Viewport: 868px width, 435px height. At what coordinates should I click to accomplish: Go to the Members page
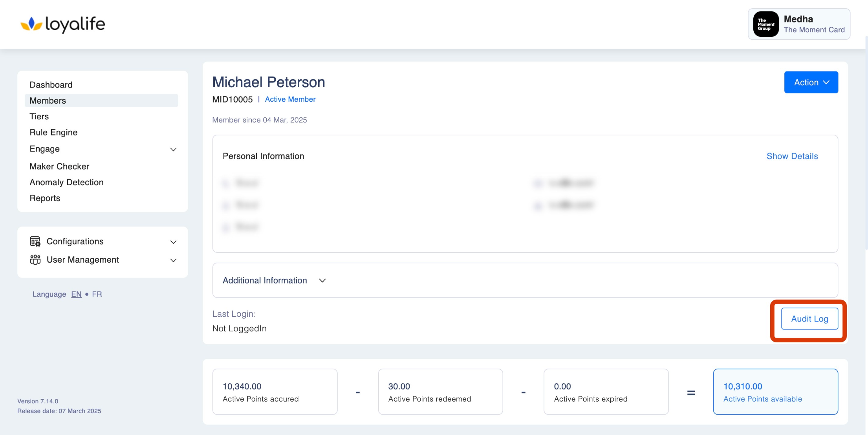tap(48, 101)
